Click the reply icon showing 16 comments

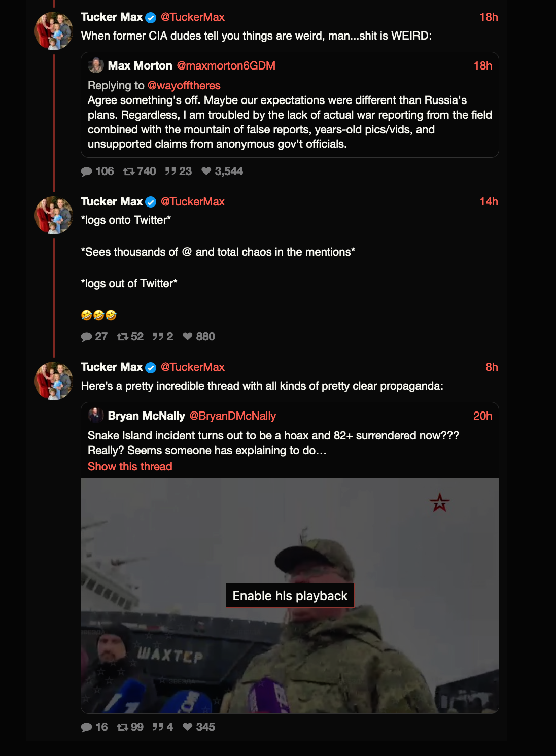[86, 727]
